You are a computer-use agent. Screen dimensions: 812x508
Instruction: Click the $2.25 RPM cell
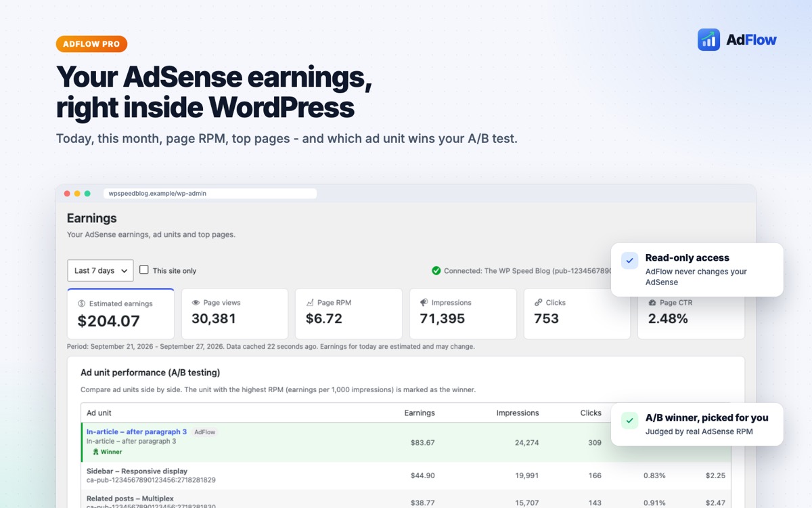(x=716, y=475)
